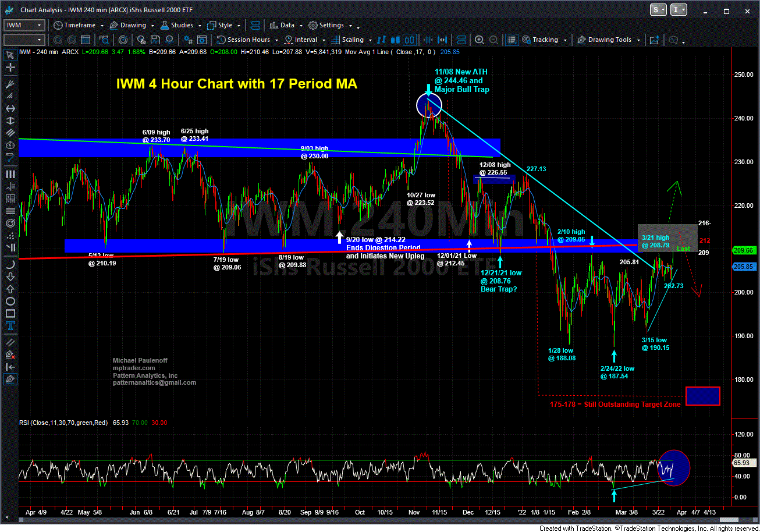Open the I interval-link dropdown
The height and width of the screenshot is (532, 760).
coord(679,10)
